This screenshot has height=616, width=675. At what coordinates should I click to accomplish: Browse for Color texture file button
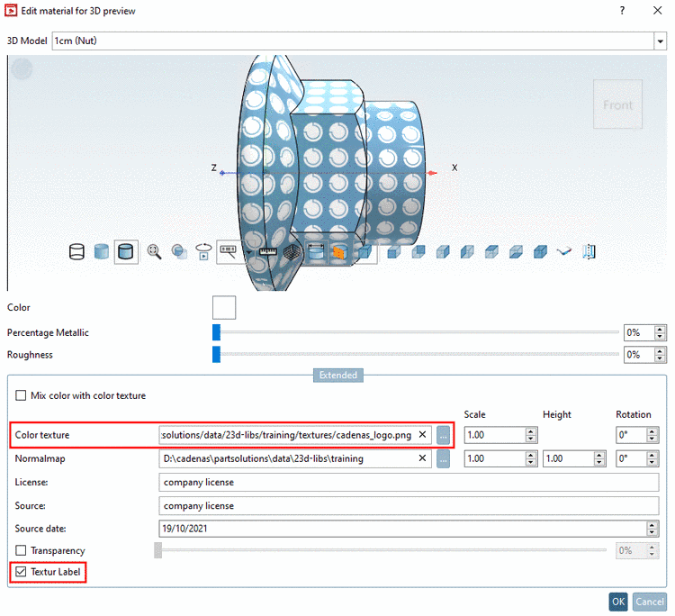(443, 435)
